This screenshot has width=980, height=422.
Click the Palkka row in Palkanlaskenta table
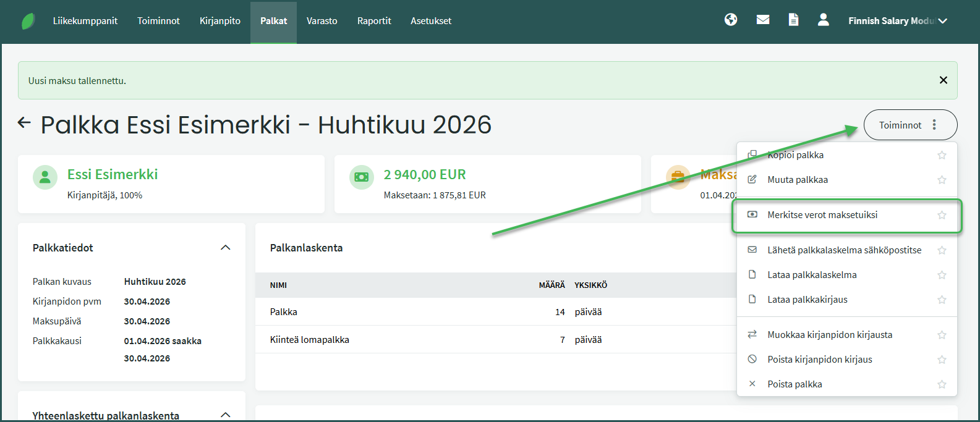[x=284, y=312]
